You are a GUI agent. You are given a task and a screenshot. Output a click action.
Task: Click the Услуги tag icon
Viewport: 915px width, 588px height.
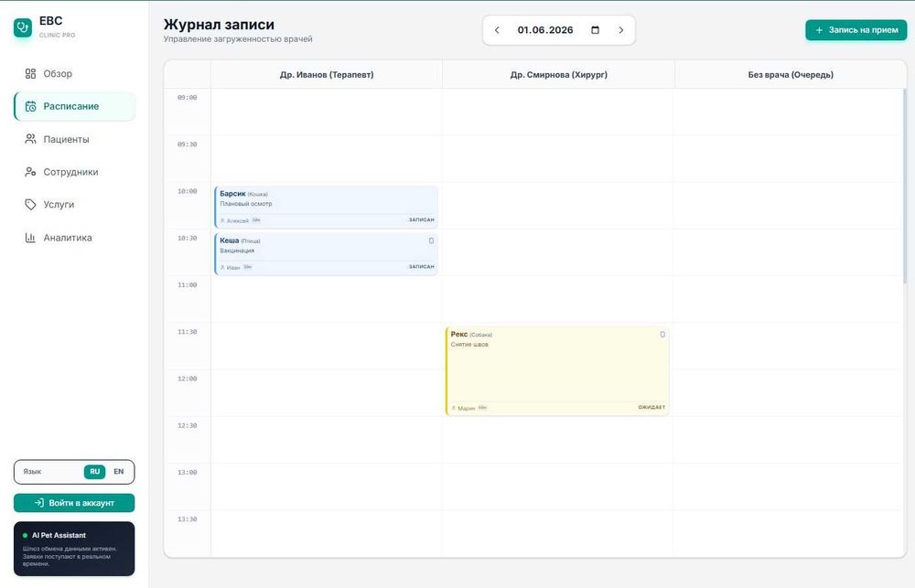(30, 205)
